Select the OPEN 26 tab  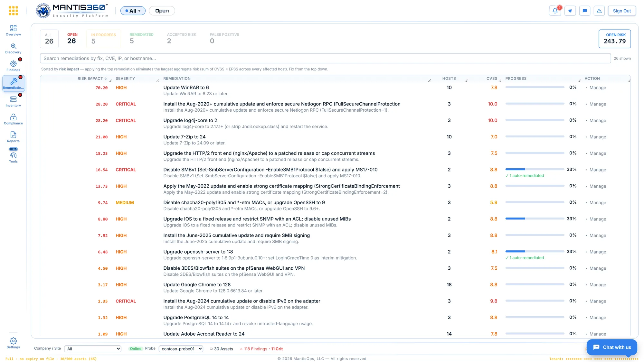pos(72,39)
